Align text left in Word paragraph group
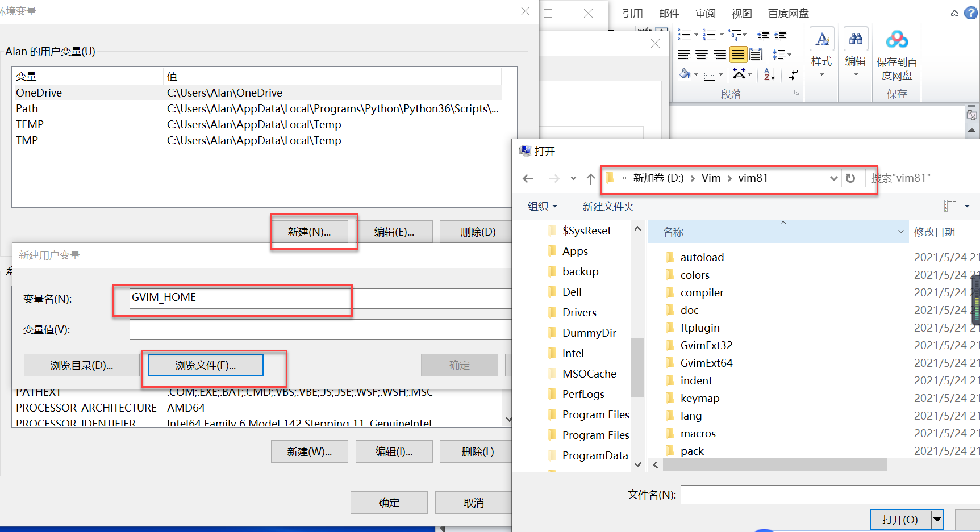This screenshot has height=532, width=980. (x=684, y=55)
